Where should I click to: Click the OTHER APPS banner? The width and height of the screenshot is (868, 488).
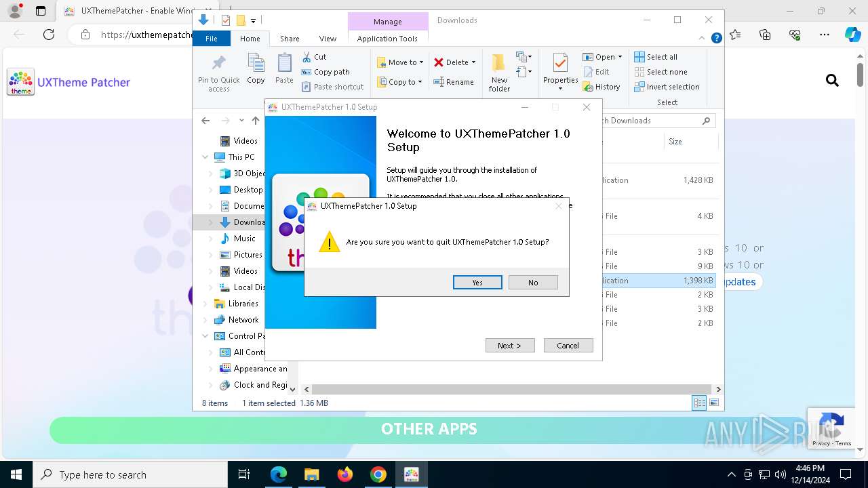[429, 429]
